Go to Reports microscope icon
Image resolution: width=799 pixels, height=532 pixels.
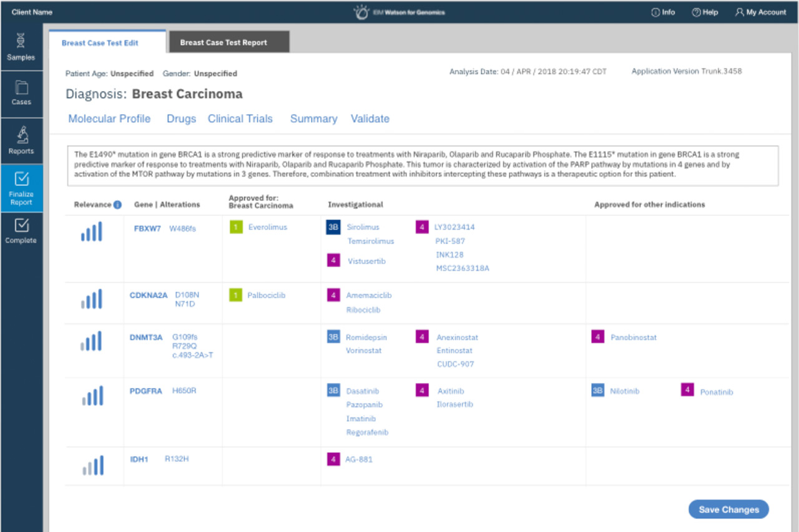(21, 135)
